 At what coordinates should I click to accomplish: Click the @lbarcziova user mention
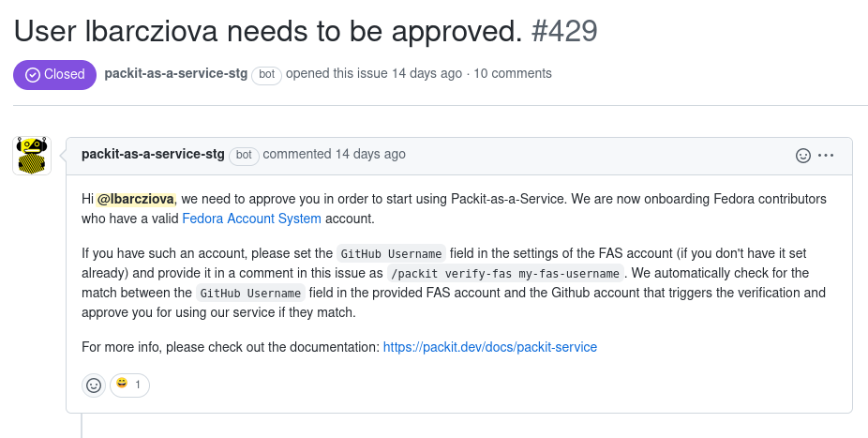(136, 199)
